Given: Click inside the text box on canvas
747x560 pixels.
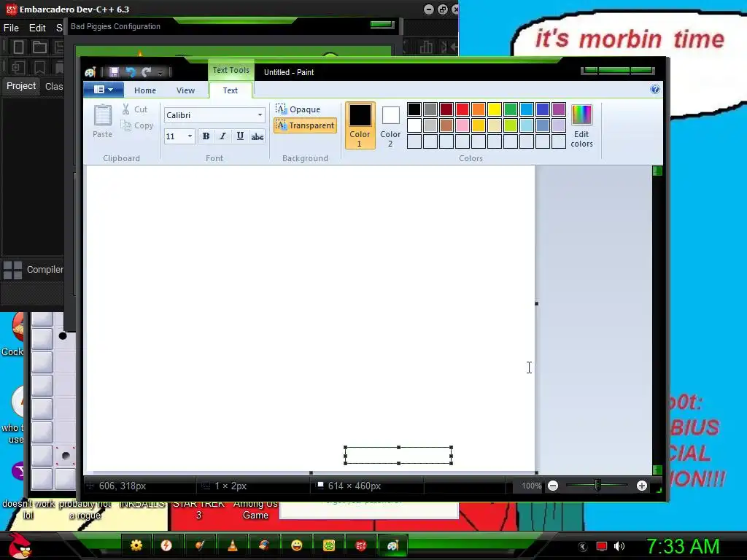Looking at the screenshot, I should pos(398,455).
